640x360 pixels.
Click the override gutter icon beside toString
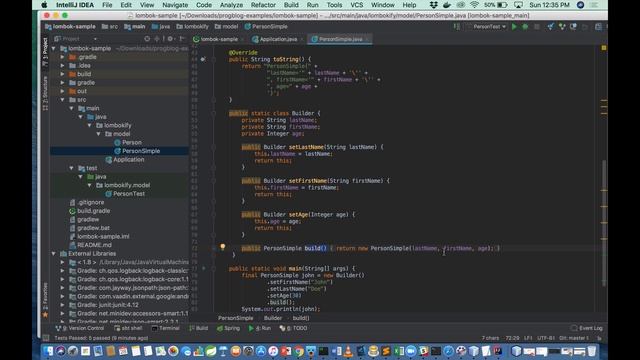203,59
